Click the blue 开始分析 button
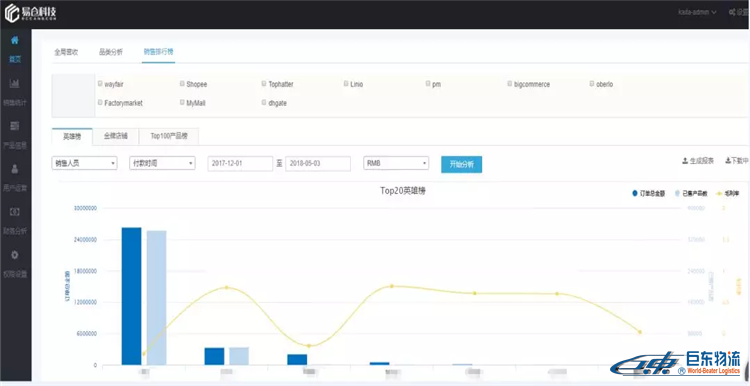Image resolution: width=750 pixels, height=386 pixels. [x=462, y=164]
